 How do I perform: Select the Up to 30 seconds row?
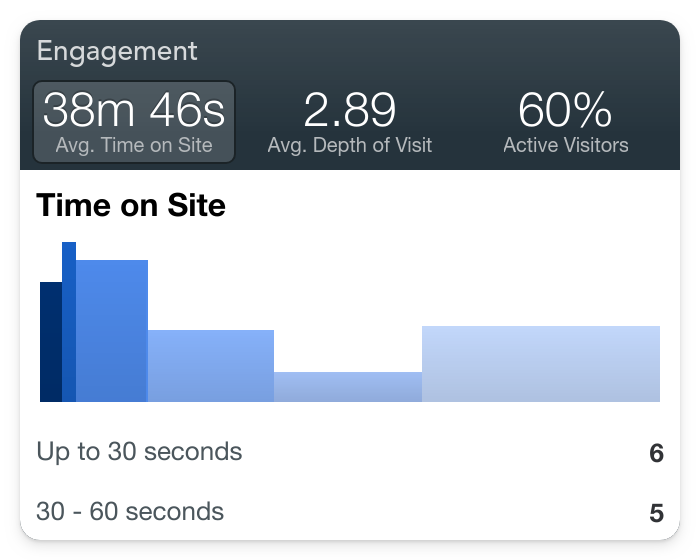[x=139, y=452]
